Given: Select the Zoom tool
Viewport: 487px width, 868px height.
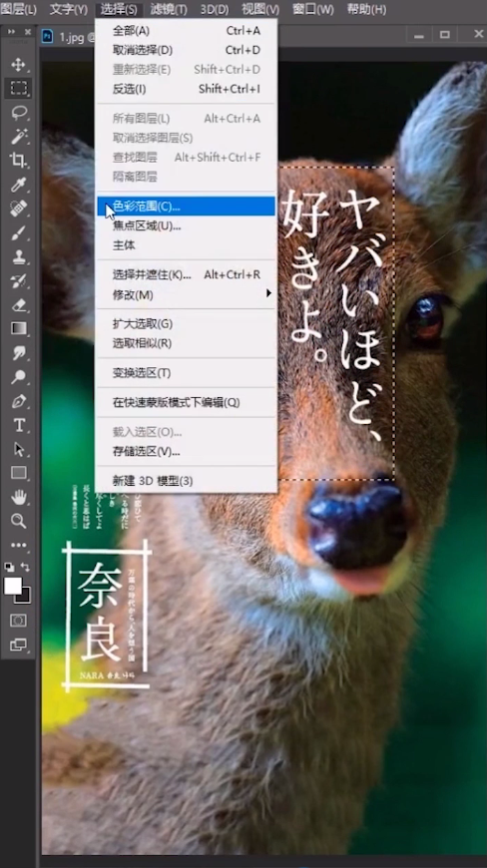Looking at the screenshot, I should (x=18, y=521).
